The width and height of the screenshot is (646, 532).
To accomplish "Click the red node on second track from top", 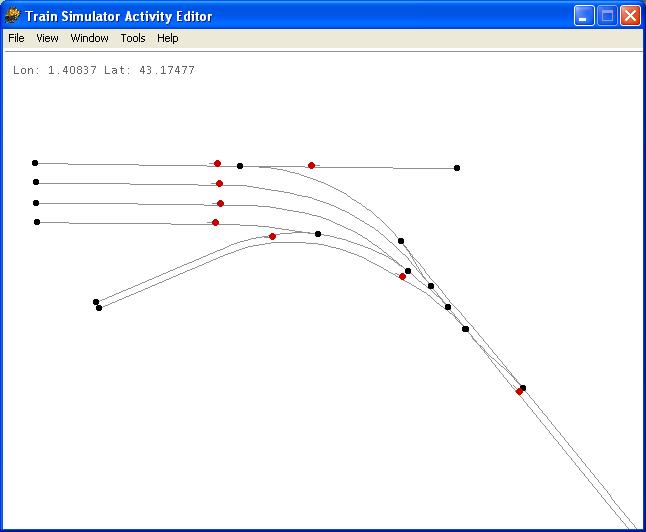I will click(219, 184).
